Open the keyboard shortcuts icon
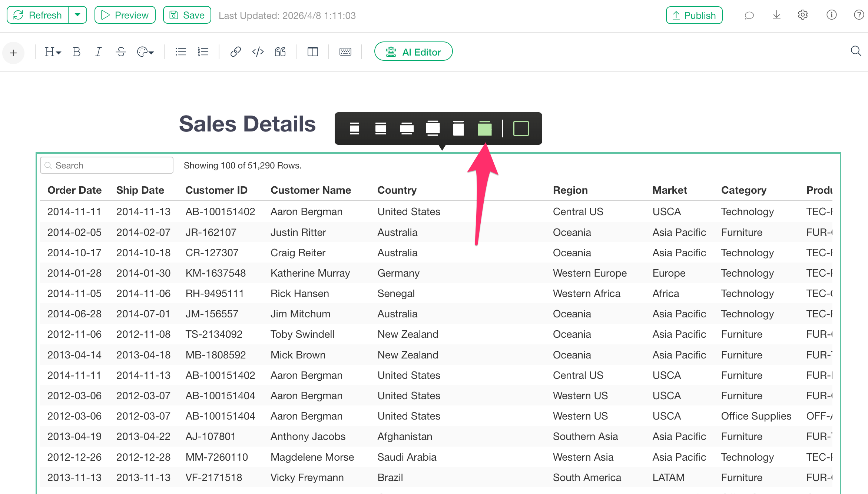The width and height of the screenshot is (868, 494). point(345,52)
